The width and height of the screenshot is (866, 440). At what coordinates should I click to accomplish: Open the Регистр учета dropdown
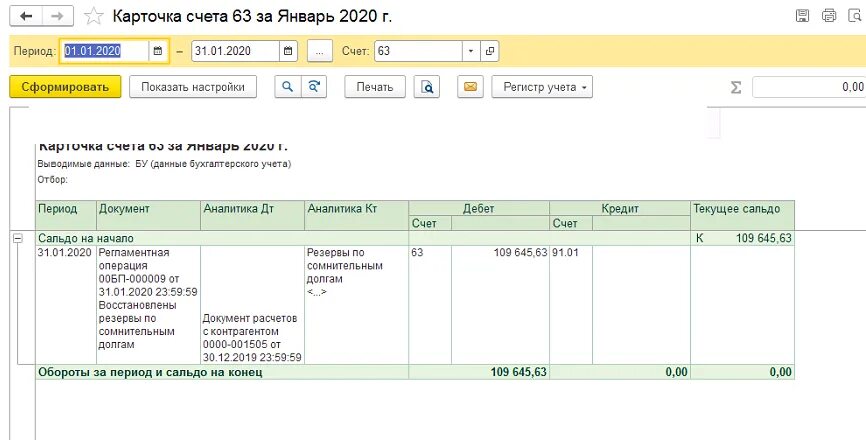click(x=542, y=87)
